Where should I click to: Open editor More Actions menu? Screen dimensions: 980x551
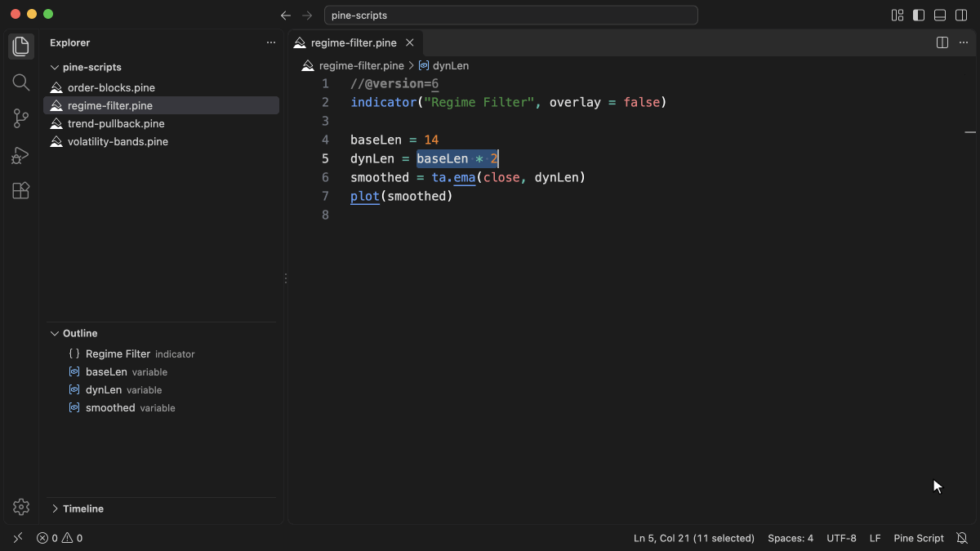pyautogui.click(x=964, y=42)
